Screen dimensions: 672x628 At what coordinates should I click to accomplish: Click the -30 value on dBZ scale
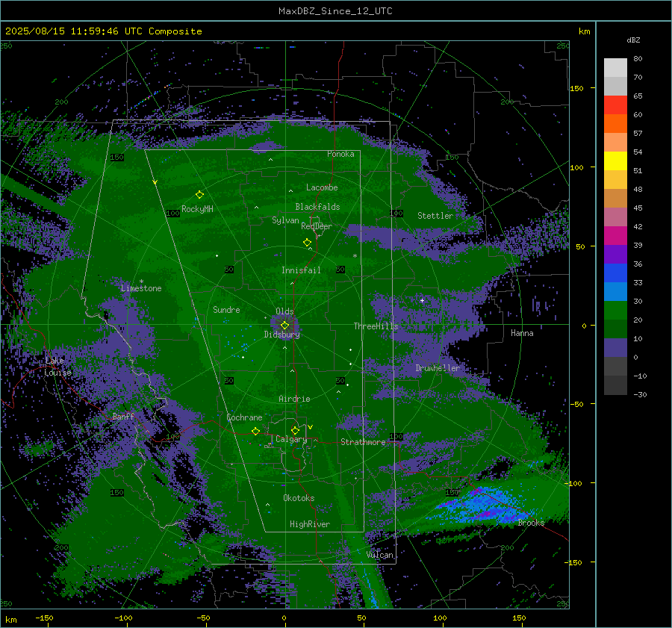pos(640,394)
